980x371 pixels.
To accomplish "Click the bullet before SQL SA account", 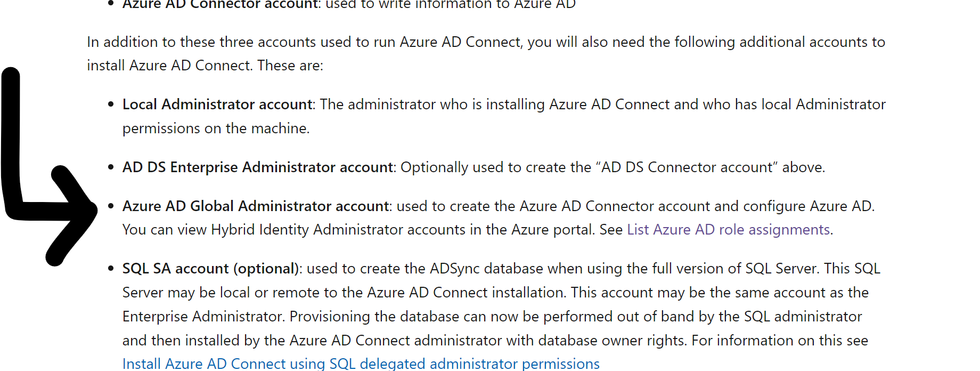I will 111,269.
